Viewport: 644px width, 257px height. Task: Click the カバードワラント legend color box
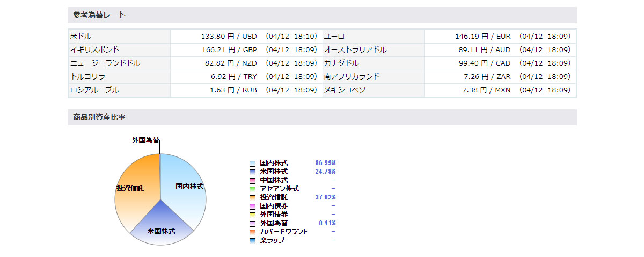click(x=252, y=232)
